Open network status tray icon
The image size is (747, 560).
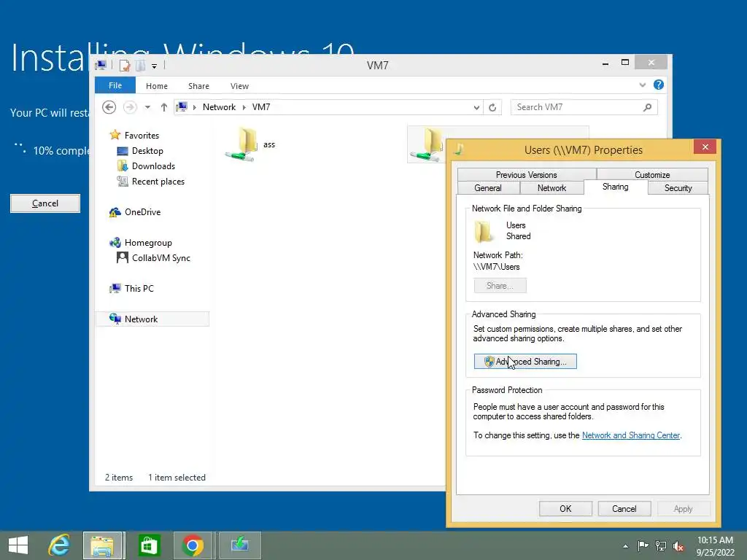pos(661,545)
